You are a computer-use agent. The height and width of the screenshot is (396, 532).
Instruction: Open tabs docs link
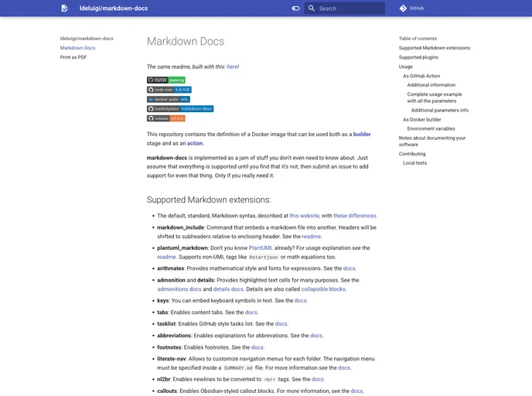(x=251, y=312)
